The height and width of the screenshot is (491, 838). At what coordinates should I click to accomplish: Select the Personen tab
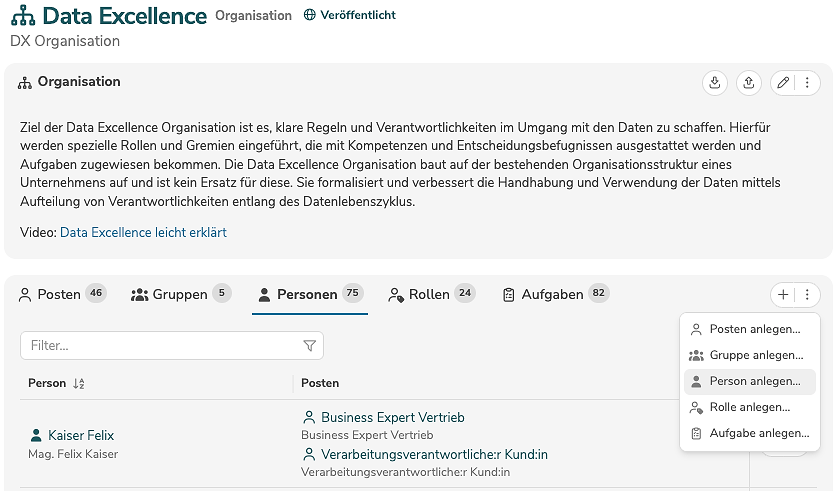(x=310, y=294)
